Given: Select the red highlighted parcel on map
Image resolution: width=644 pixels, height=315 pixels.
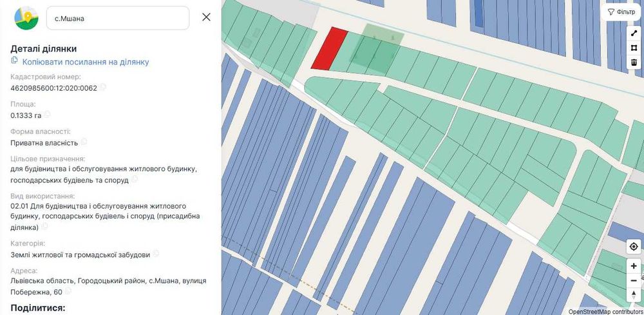Looking at the screenshot, I should pos(328,50).
